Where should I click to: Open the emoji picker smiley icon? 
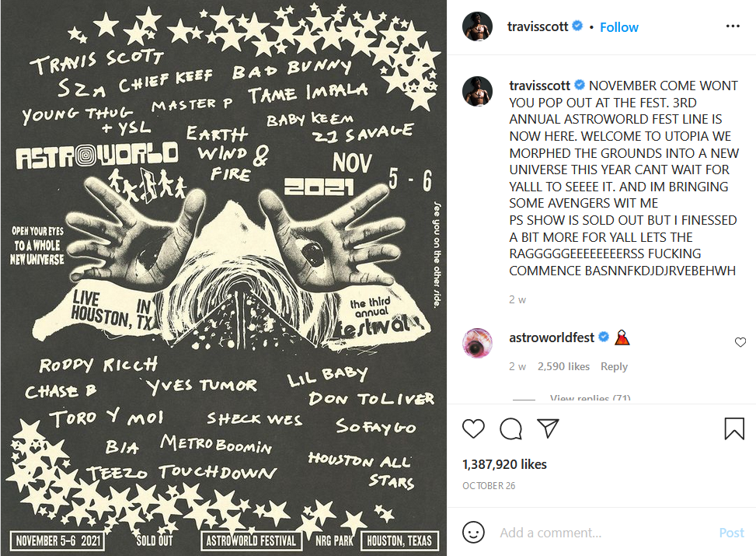[x=473, y=533]
